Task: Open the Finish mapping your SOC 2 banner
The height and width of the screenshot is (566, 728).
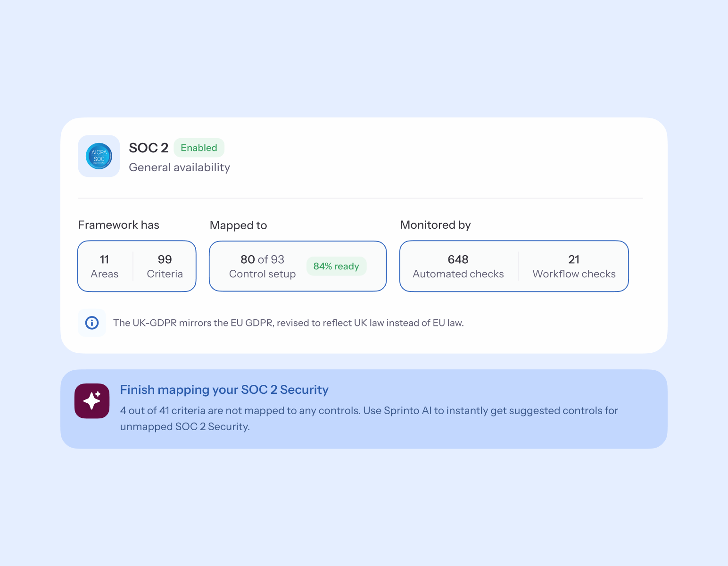Action: point(363,408)
